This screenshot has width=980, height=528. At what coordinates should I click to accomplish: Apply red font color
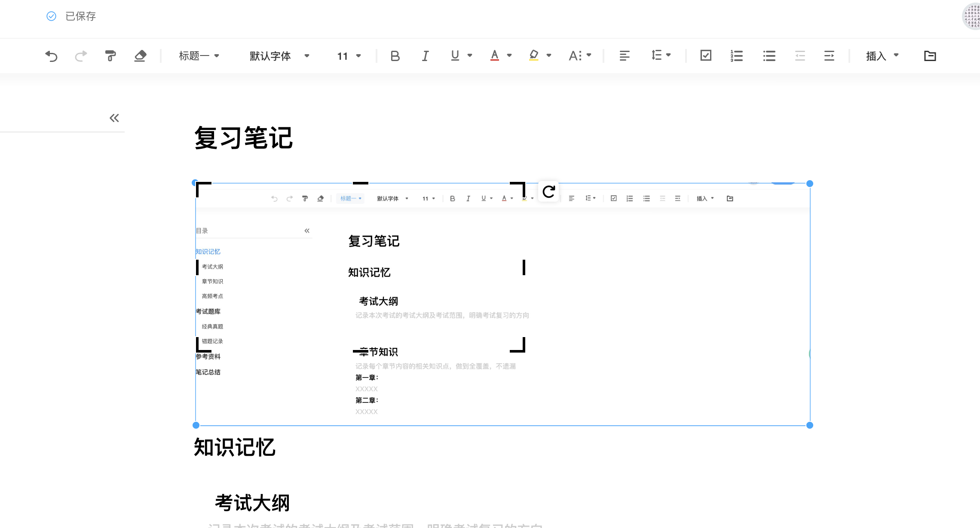(495, 55)
